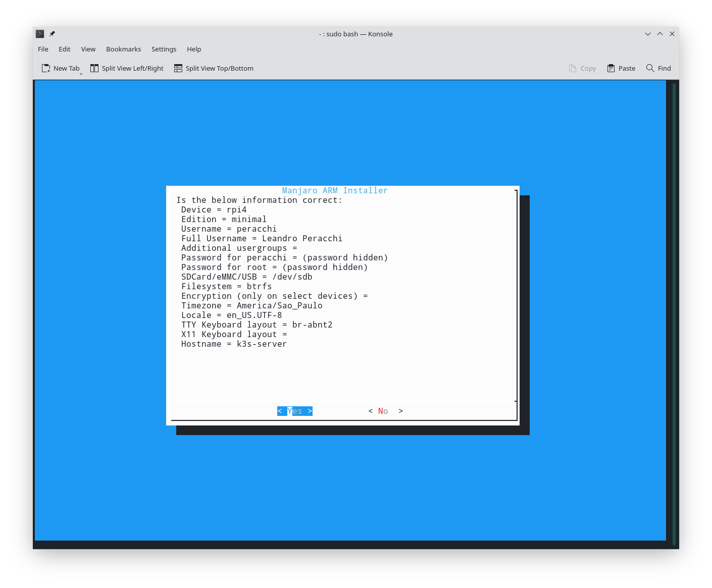This screenshot has width=712, height=588.
Task: Click 'Full Username = Leandro Peracchi' line
Action: (262, 238)
